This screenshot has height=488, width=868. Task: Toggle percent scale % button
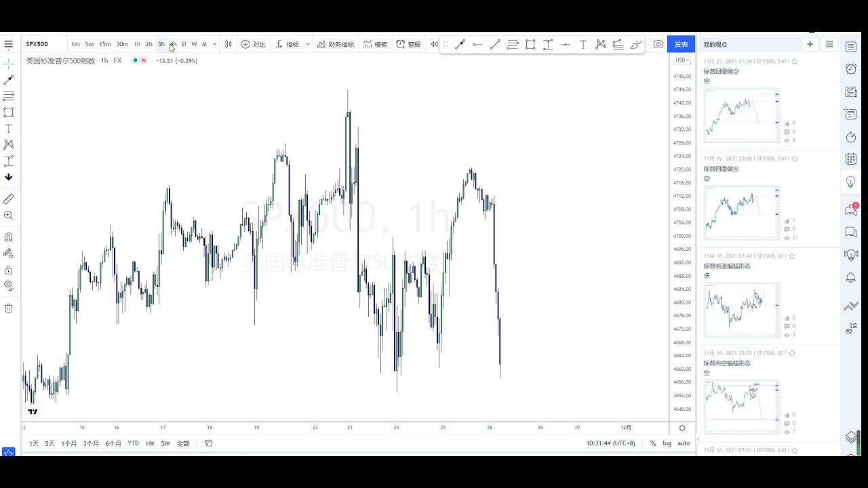[653, 443]
